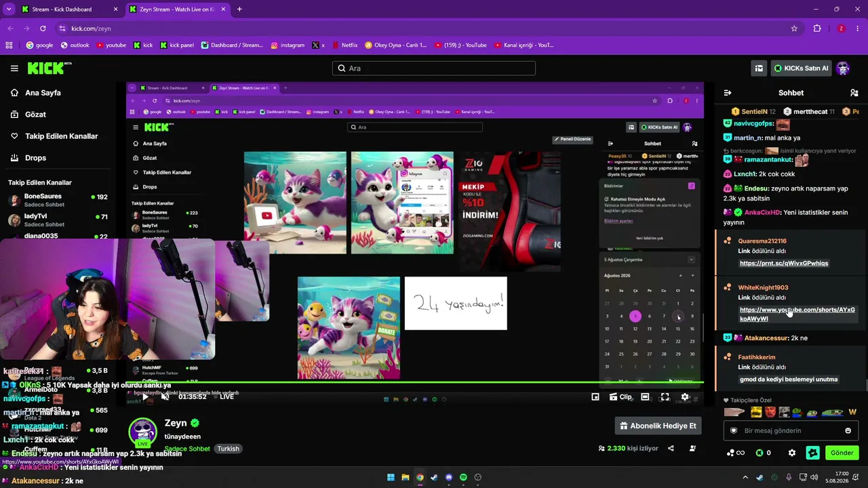Switch to the Stream - Kick Dashboard tab

(x=70, y=9)
